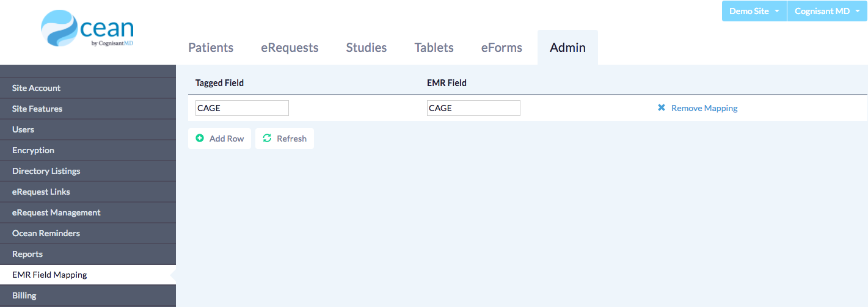Go to Encryption settings in sidebar
868x307 pixels.
(33, 150)
